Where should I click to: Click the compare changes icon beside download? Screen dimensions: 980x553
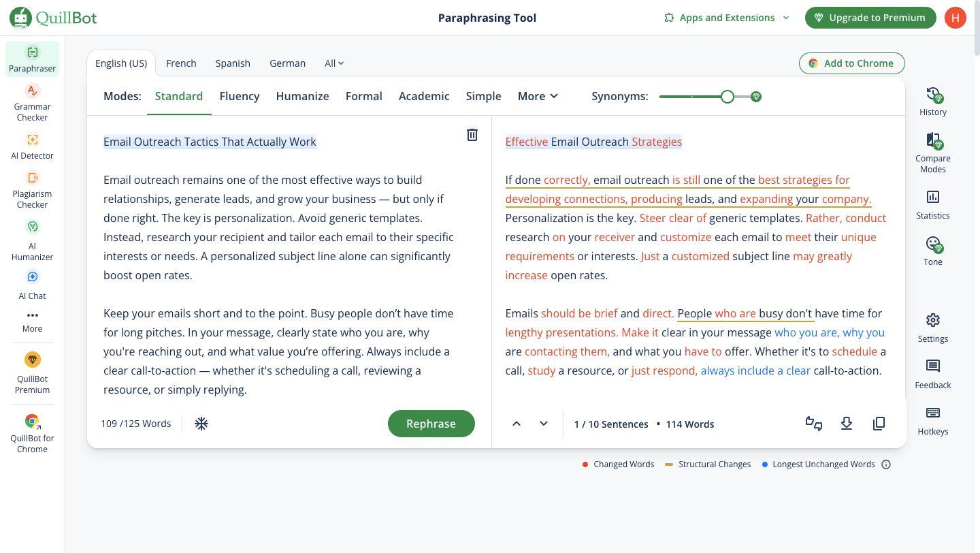pyautogui.click(x=813, y=424)
